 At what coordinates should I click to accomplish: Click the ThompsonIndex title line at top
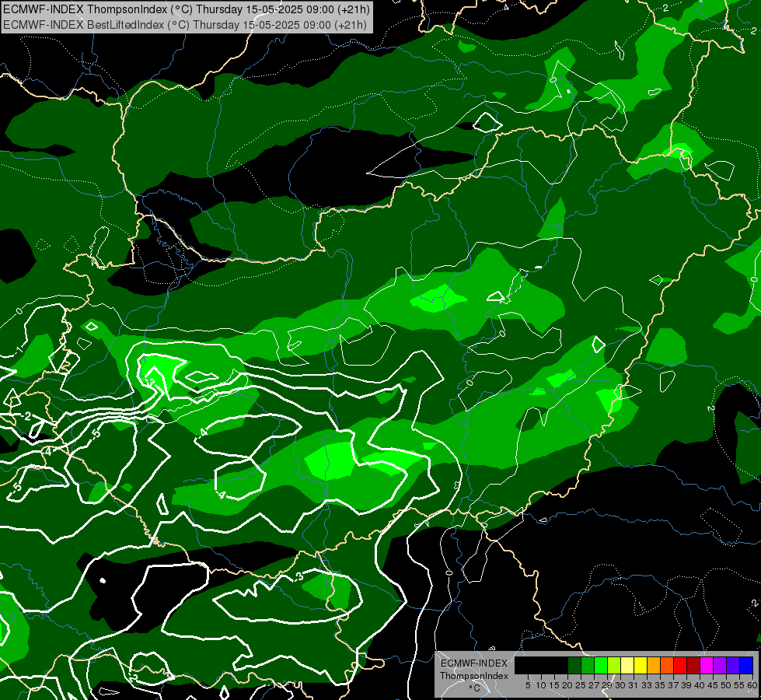click(x=187, y=9)
